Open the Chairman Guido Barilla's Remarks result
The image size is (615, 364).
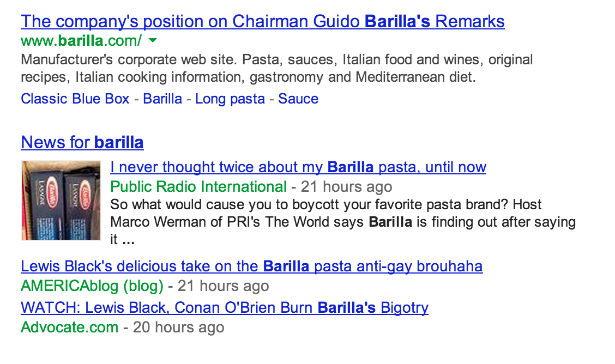pyautogui.click(x=262, y=22)
